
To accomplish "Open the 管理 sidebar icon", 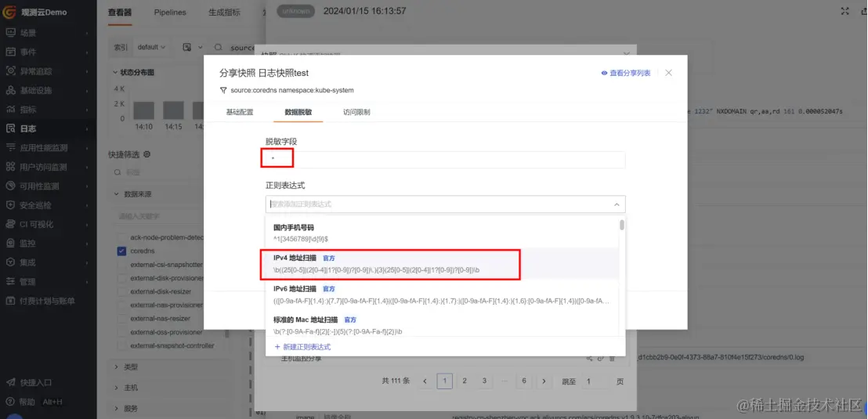I will pyautogui.click(x=10, y=282).
